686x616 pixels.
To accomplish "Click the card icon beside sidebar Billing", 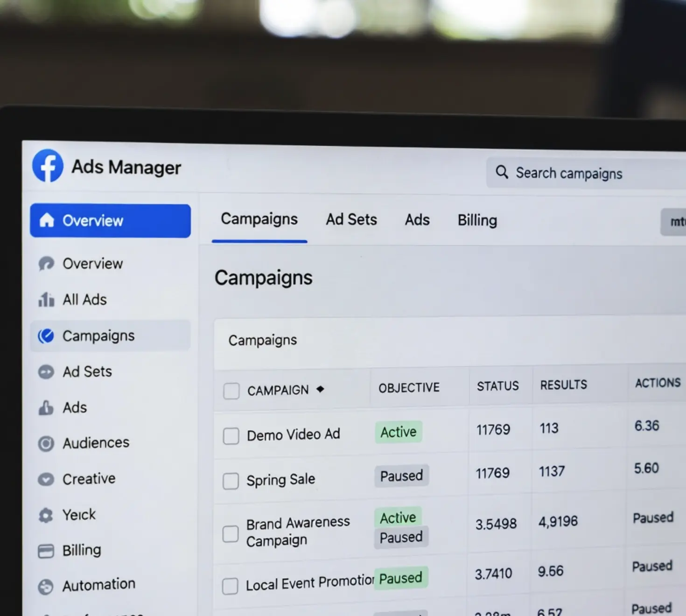I will (x=46, y=551).
